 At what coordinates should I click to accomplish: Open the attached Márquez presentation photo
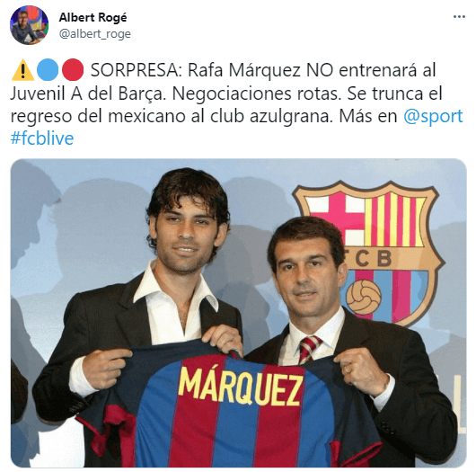[239, 313]
